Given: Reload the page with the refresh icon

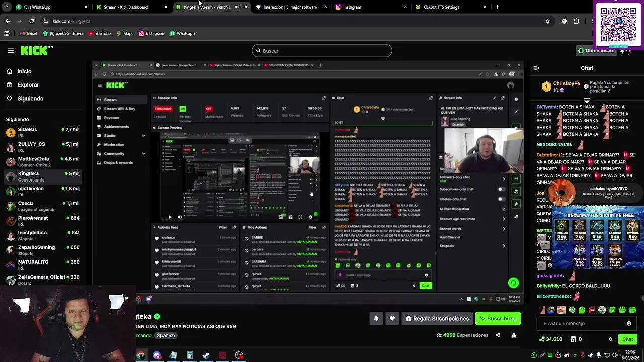Looking at the screenshot, I should coord(31,21).
